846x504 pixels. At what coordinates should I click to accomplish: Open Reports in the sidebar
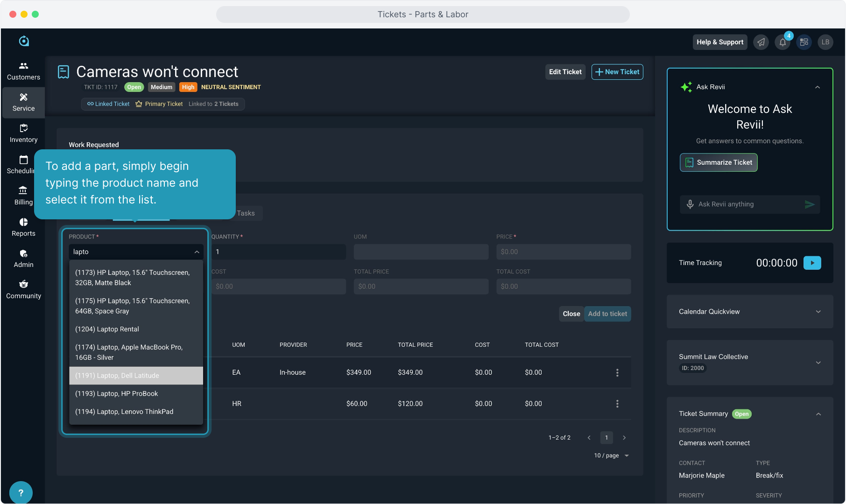[23, 227]
